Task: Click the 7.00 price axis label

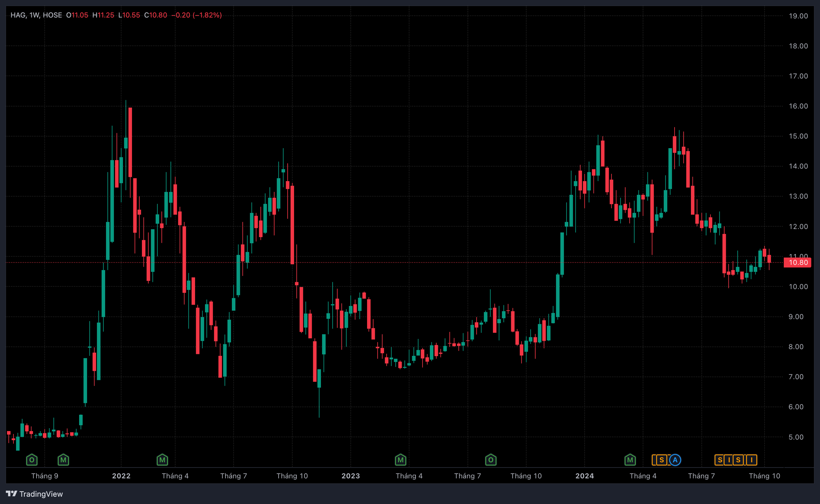Action: coord(796,377)
